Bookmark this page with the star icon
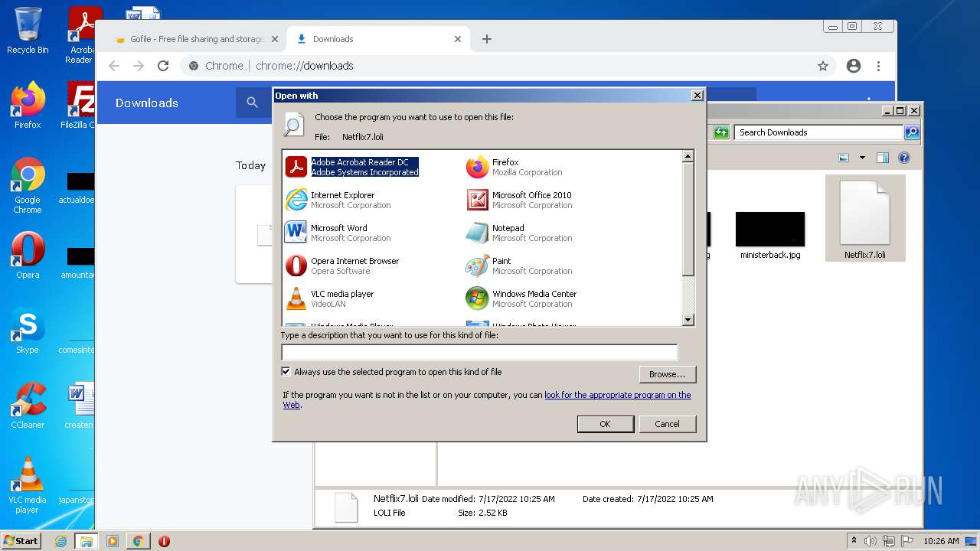The width and height of the screenshot is (980, 551). (823, 66)
